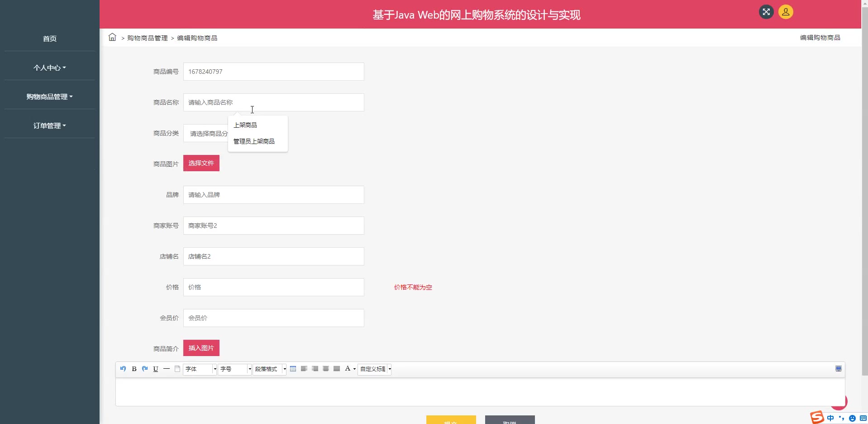Click the font color A icon
The height and width of the screenshot is (424, 868).
click(348, 369)
